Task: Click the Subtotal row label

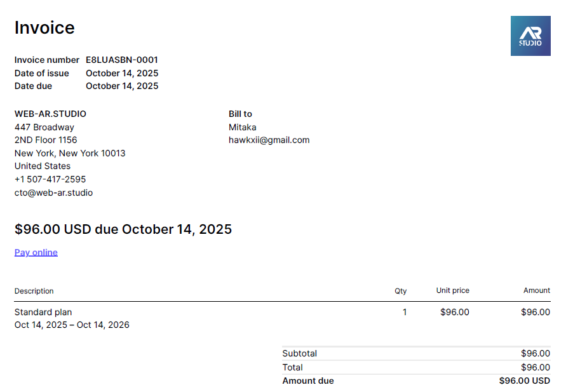Action: [299, 353]
